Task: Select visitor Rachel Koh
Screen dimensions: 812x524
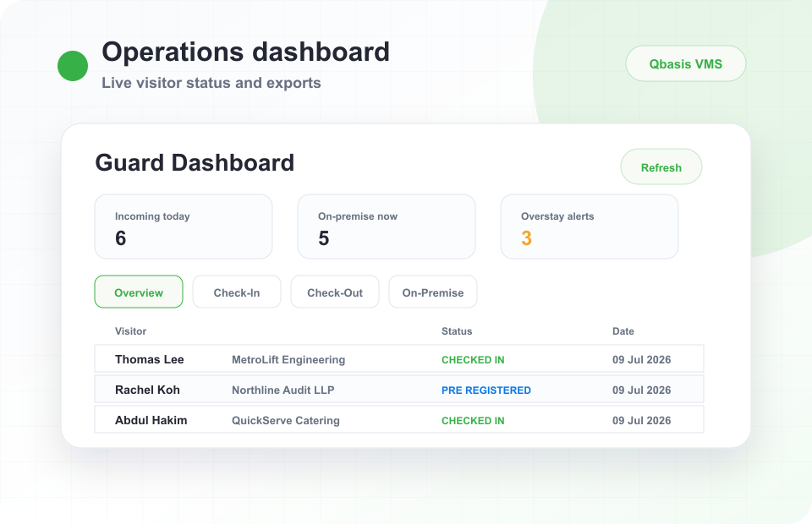Action: [x=147, y=390]
